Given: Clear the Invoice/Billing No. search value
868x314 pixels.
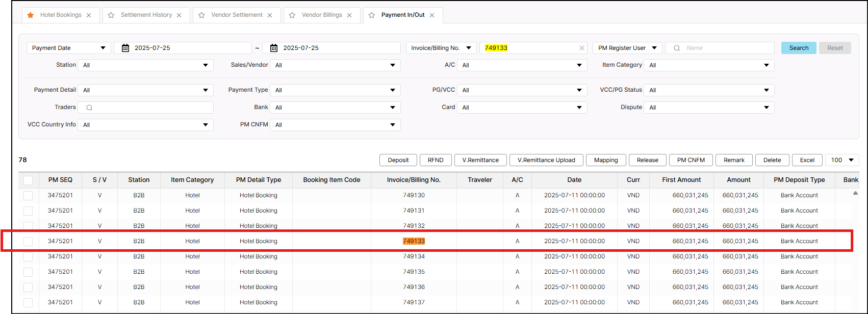Looking at the screenshot, I should pyautogui.click(x=581, y=48).
